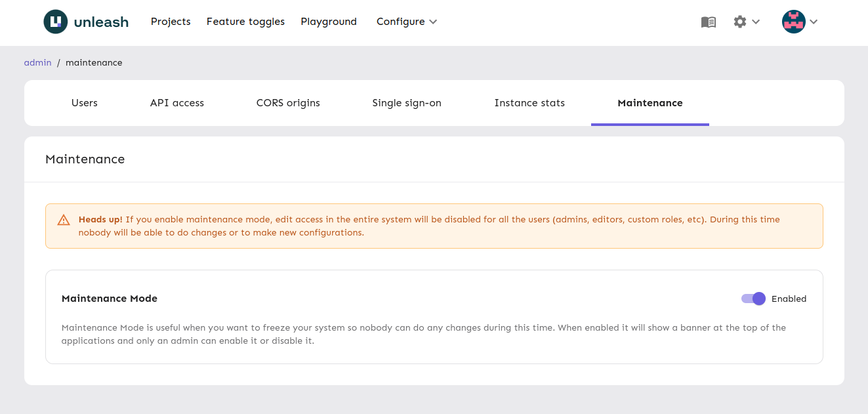
Task: Click the user profile avatar
Action: click(x=794, y=22)
